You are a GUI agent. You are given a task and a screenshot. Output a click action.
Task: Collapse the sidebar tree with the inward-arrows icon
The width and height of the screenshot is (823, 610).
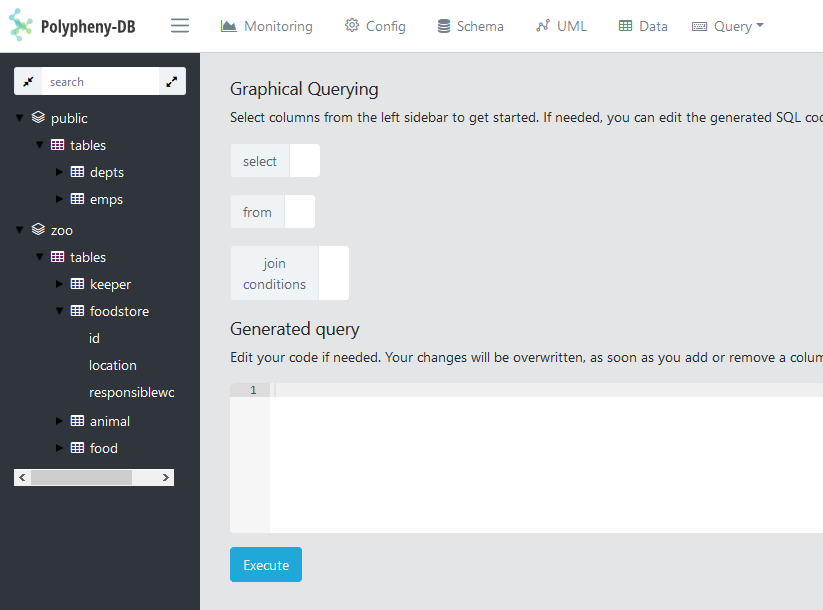[x=28, y=81]
